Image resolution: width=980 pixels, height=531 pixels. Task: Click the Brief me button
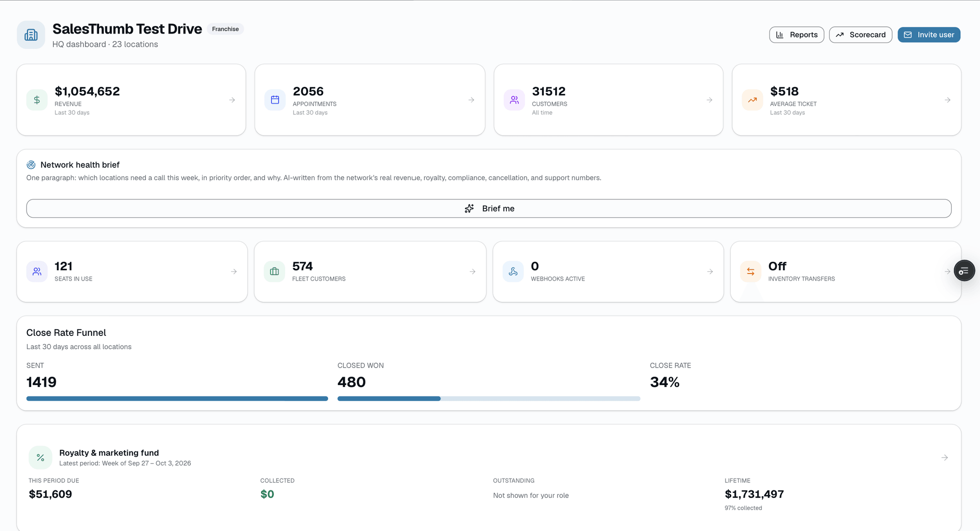(x=489, y=208)
